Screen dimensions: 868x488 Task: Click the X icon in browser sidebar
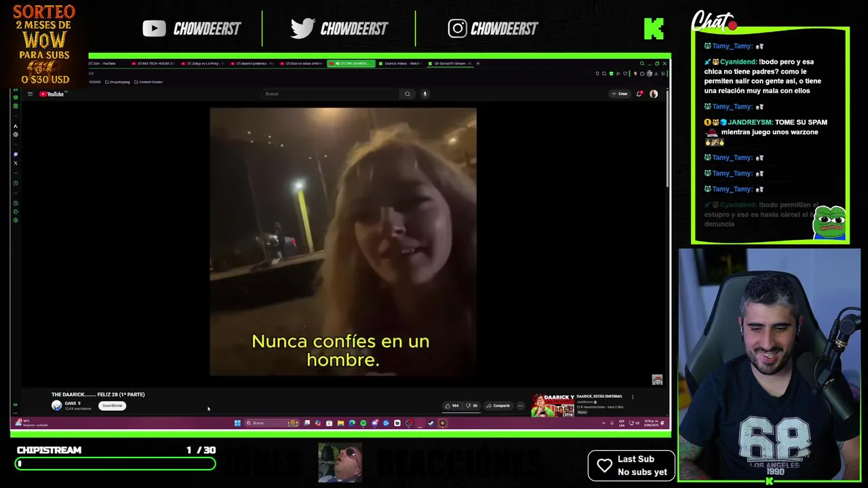pyautogui.click(x=16, y=163)
